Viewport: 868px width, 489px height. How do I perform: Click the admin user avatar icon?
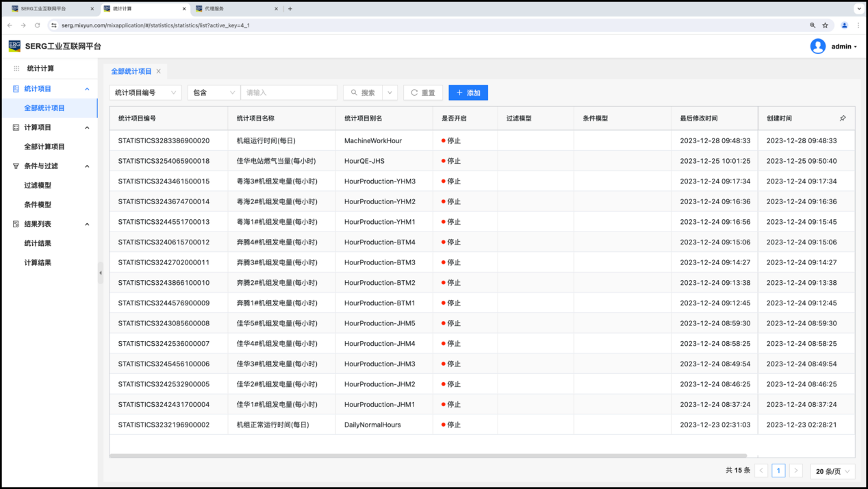click(x=817, y=47)
